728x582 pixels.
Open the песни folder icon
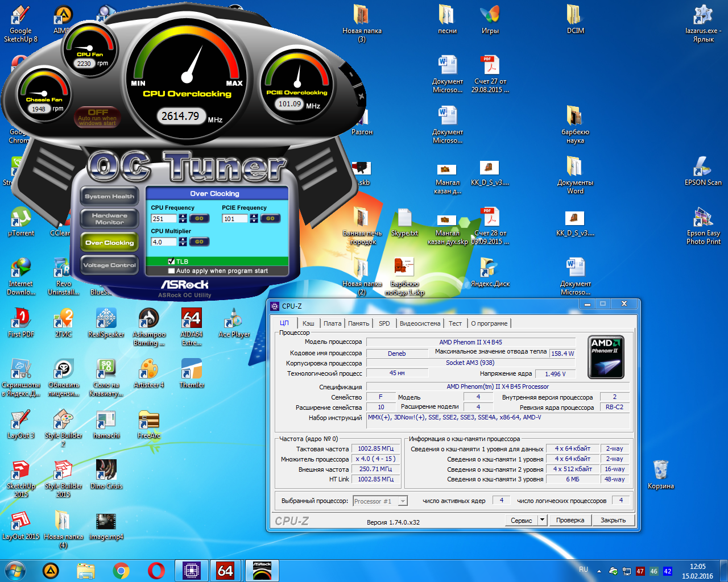click(447, 20)
